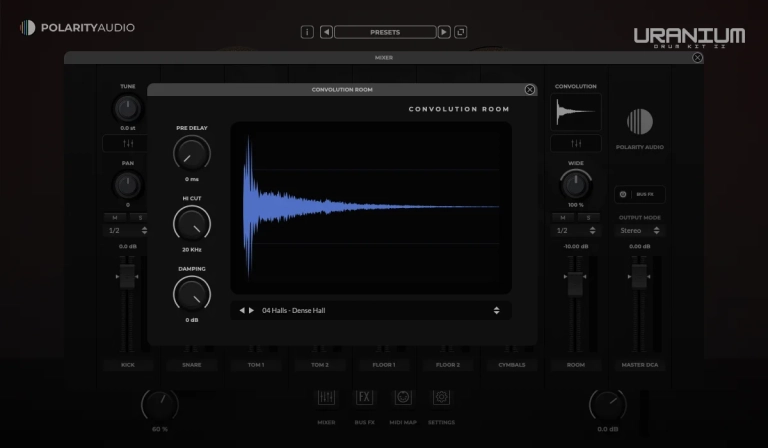Close the Mixer panel
This screenshot has height=448, width=768.
697,58
